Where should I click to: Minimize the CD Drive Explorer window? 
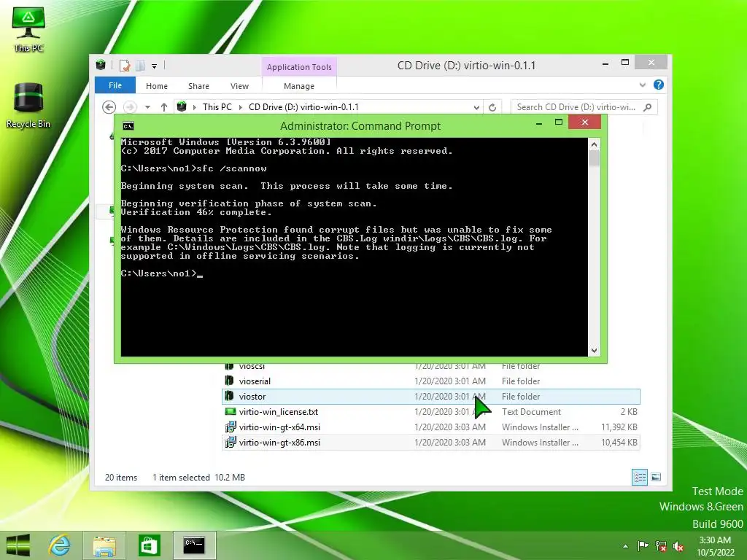(605, 63)
